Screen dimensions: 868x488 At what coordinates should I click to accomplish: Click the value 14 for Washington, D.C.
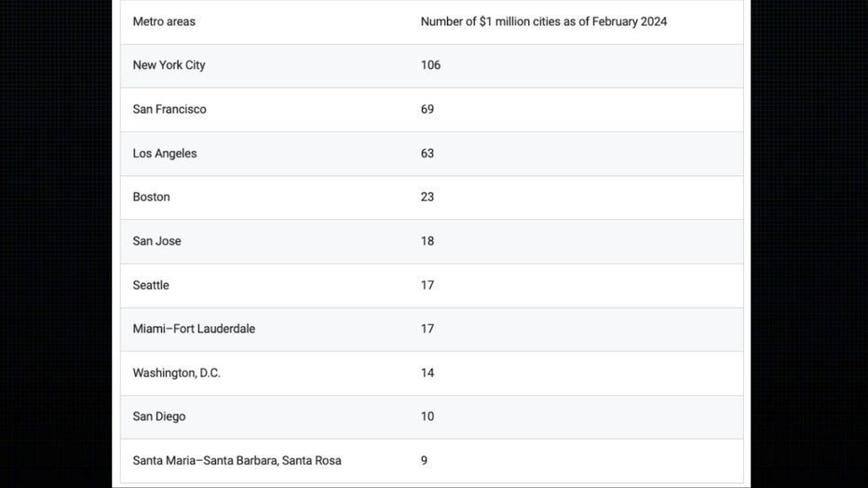[x=427, y=373]
